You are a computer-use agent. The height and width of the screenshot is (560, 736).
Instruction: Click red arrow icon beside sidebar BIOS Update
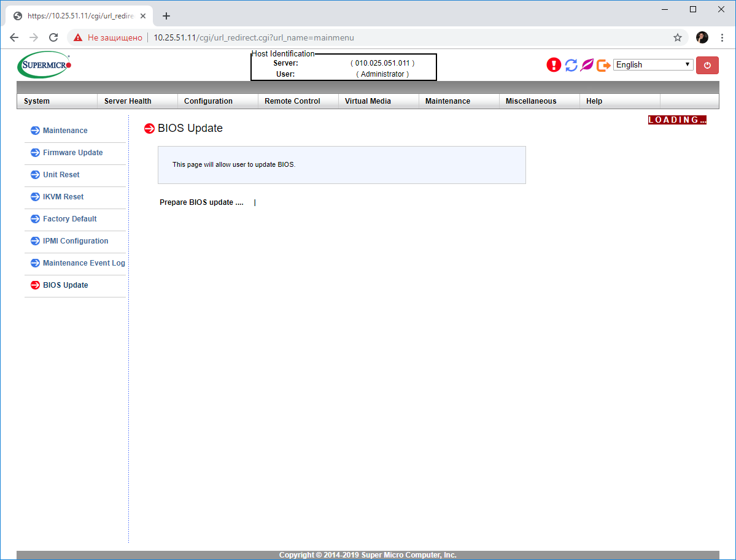35,285
